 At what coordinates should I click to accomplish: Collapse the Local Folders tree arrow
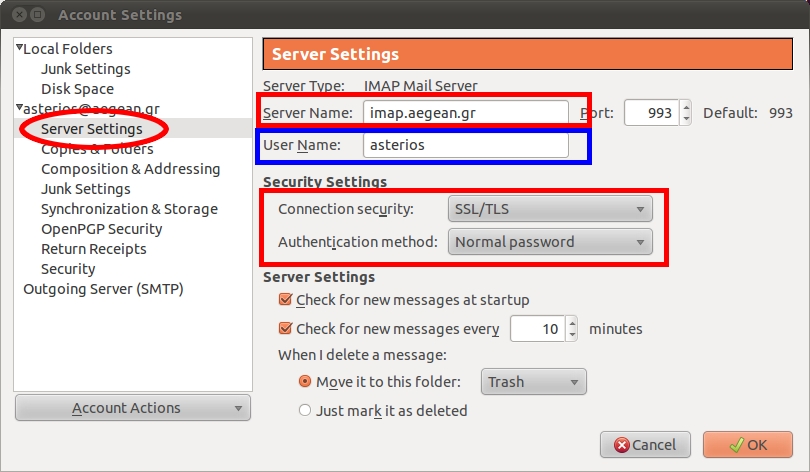pyautogui.click(x=19, y=48)
